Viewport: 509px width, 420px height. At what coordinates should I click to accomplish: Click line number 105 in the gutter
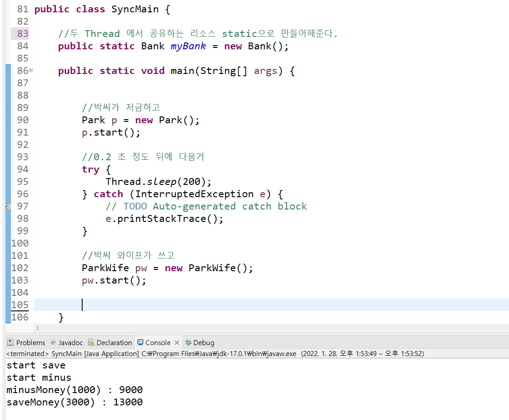coord(20,305)
